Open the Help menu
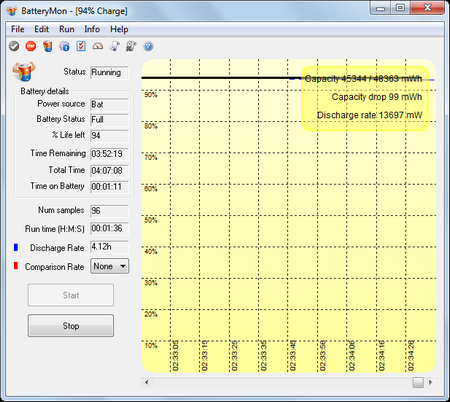 pos(119,29)
